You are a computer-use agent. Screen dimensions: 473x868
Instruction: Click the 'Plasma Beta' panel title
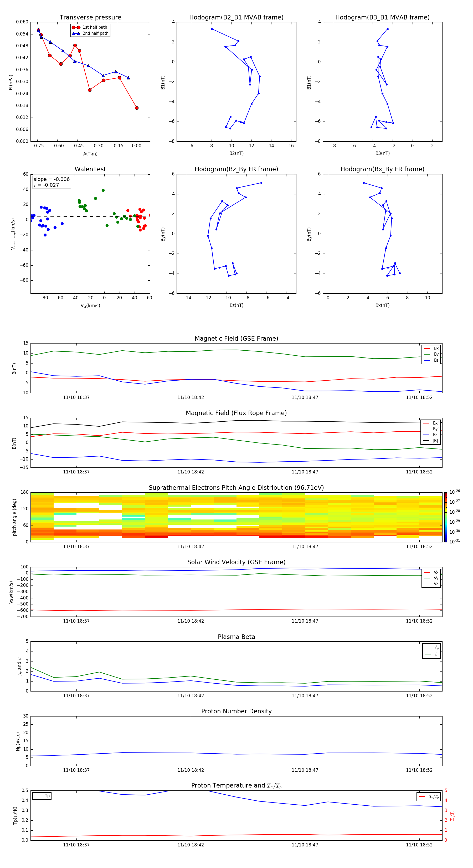click(236, 637)
